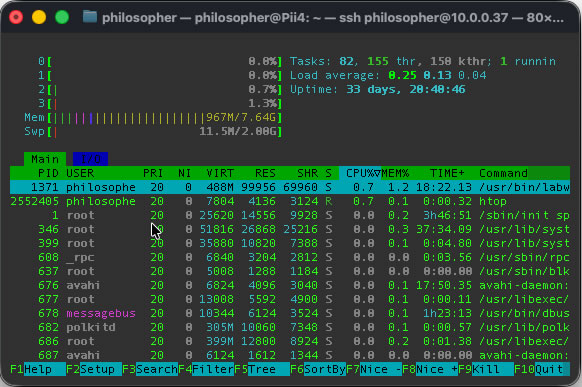Select process row with PID 399
This screenshot has width=582, height=387.
point(290,243)
